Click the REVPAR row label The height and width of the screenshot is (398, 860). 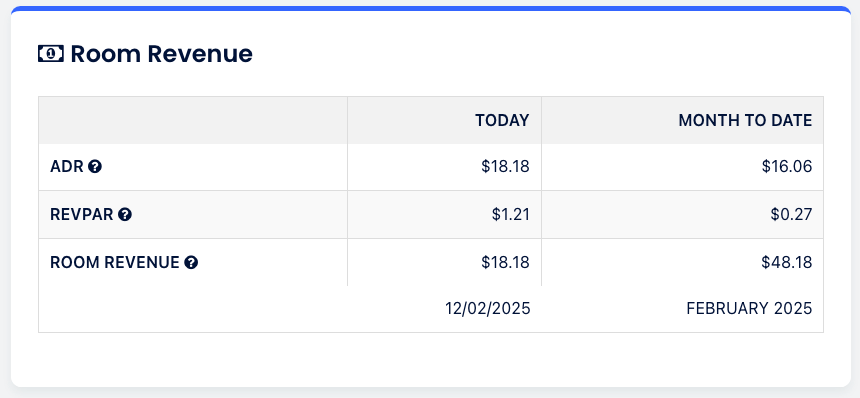82,214
